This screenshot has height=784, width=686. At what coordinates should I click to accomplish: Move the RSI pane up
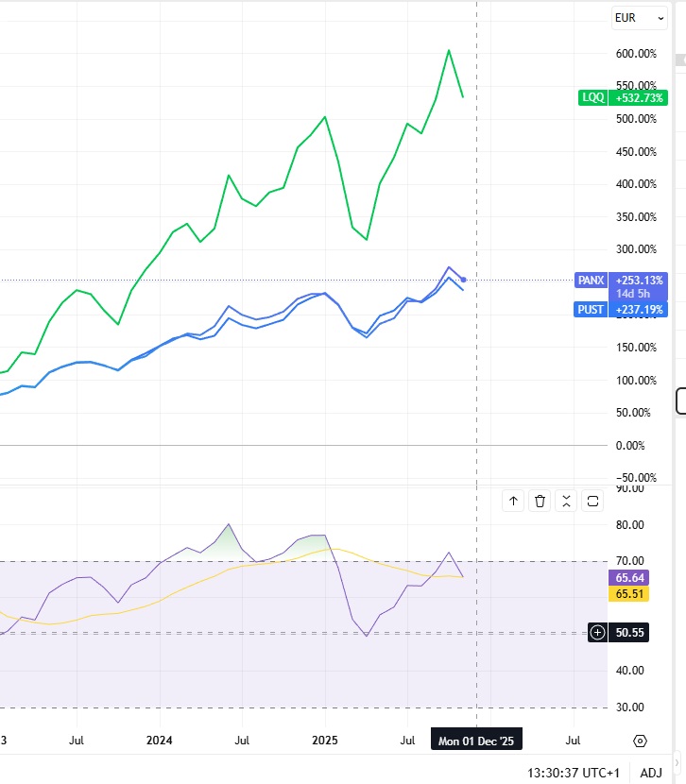pyautogui.click(x=513, y=502)
